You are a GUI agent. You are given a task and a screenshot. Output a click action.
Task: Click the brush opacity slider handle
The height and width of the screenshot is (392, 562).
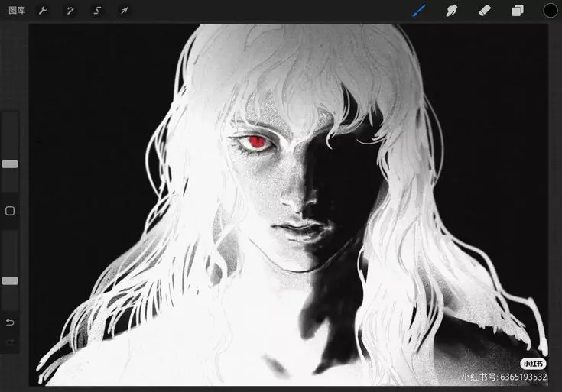click(10, 281)
